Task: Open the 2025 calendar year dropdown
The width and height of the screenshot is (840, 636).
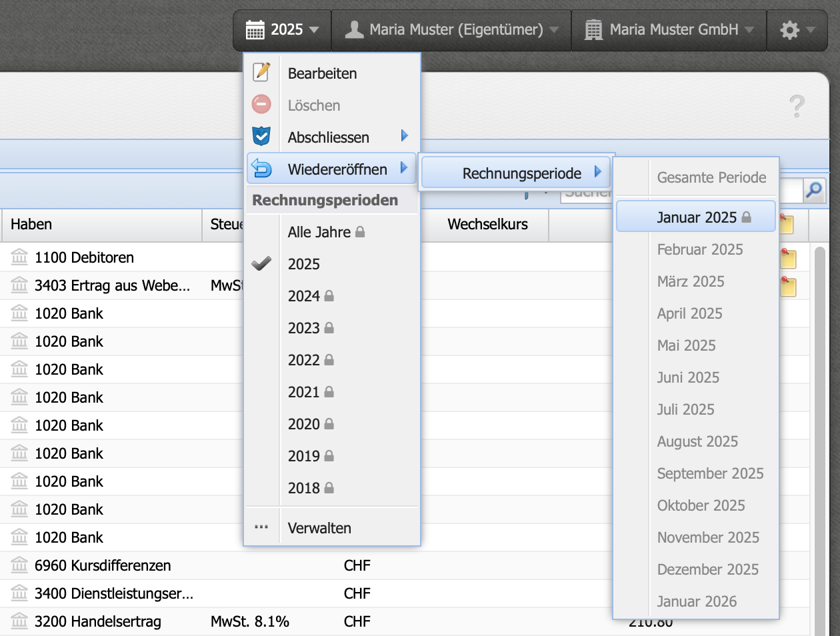Action: point(282,29)
